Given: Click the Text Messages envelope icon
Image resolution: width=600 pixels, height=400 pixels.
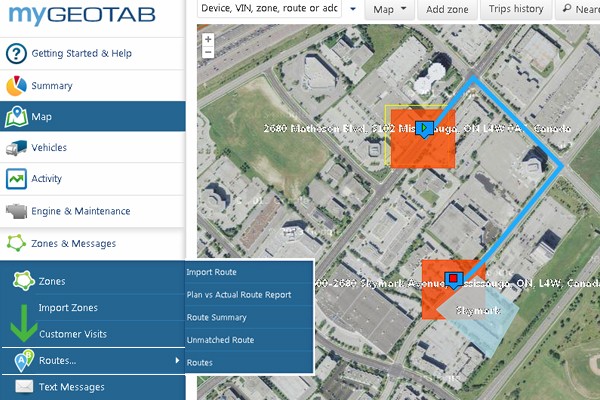Looking at the screenshot, I should tap(23, 387).
